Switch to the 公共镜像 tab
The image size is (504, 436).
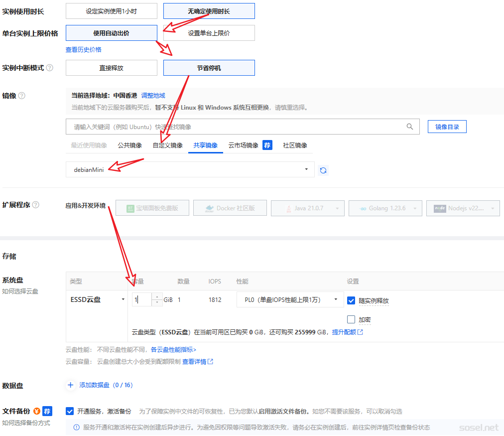[x=129, y=145]
